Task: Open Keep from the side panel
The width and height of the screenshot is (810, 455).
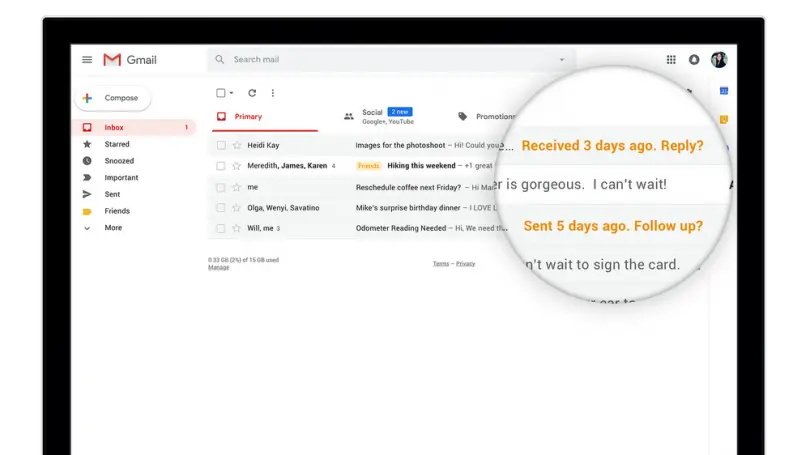Action: [x=724, y=119]
